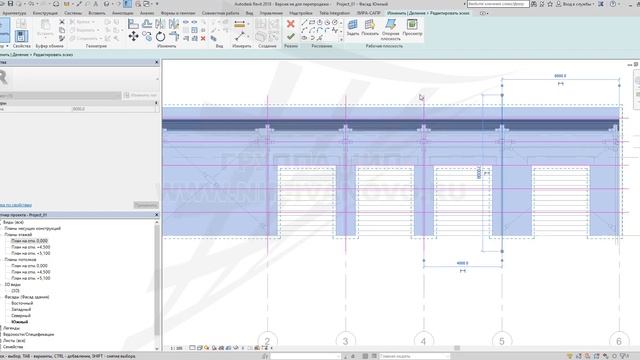Open the Вставить ribbon tab
640x360 pixels.
[97, 13]
